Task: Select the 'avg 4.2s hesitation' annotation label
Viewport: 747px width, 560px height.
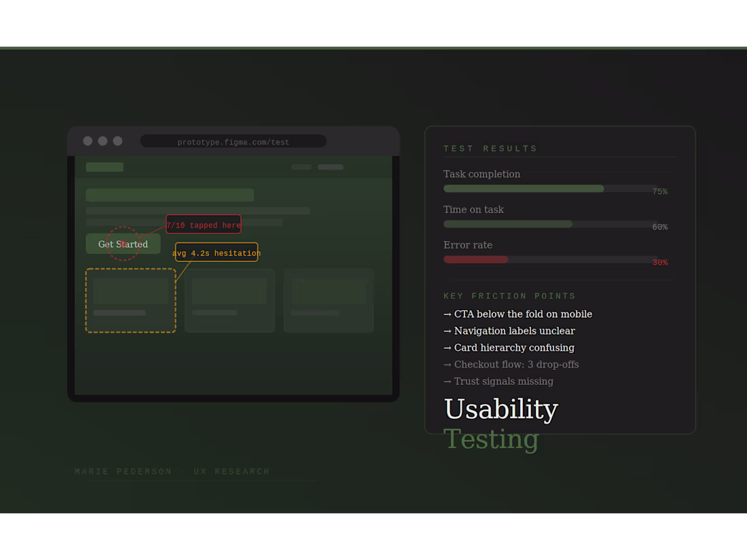Action: [x=216, y=253]
